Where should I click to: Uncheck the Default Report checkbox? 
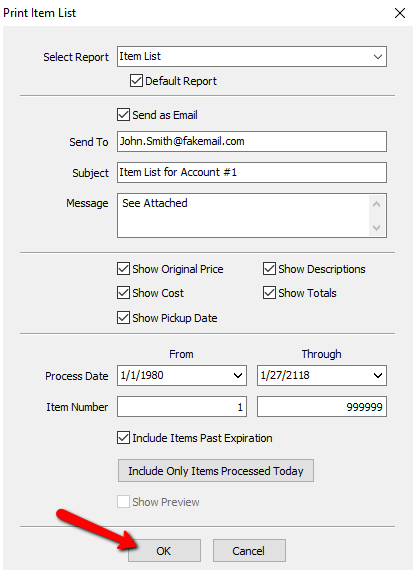136,81
